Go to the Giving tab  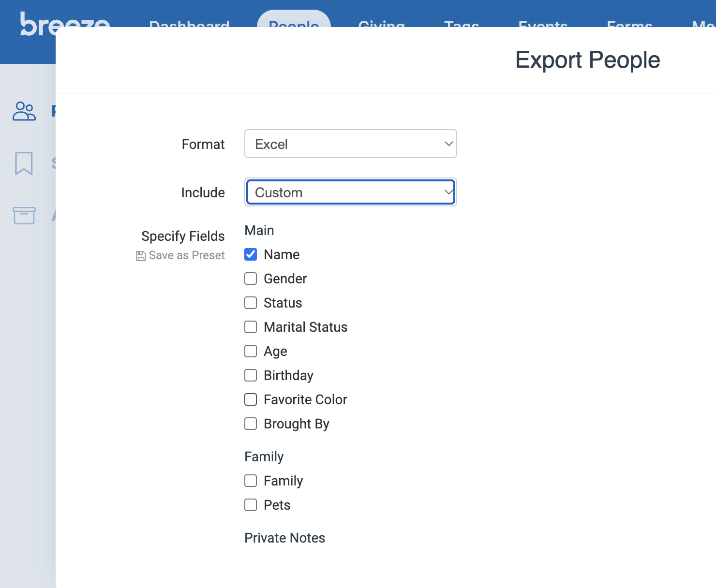tap(382, 23)
